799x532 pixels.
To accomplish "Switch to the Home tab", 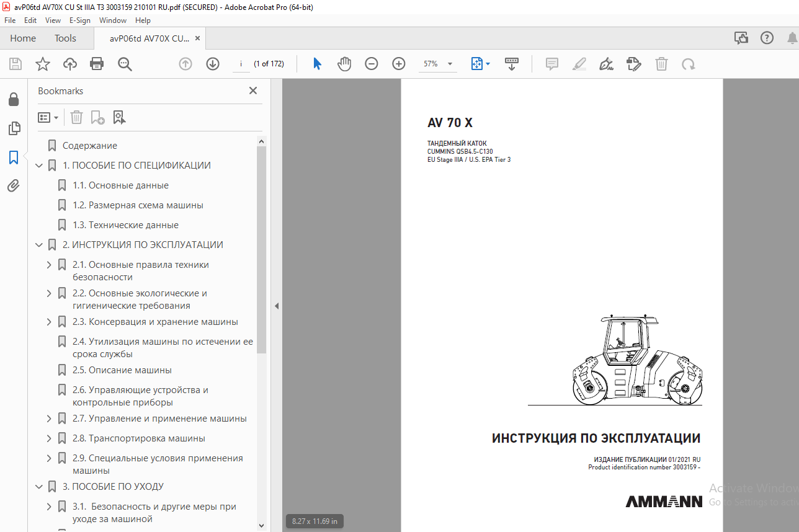I will tap(23, 38).
